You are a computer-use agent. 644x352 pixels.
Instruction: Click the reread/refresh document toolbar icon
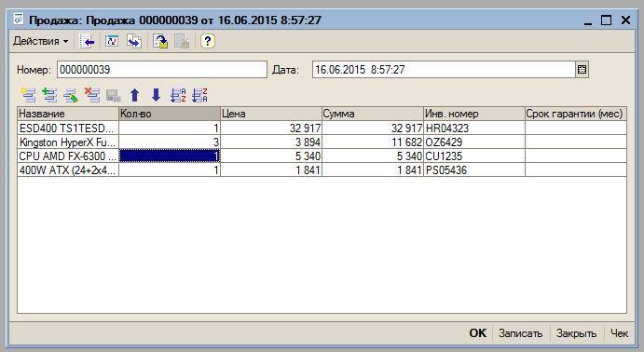[112, 41]
